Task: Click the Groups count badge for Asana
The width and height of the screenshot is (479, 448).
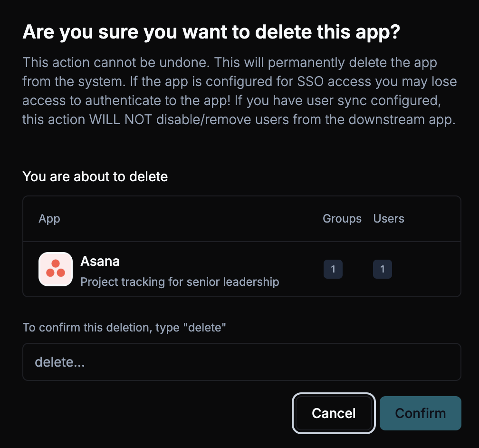Action: (x=333, y=269)
